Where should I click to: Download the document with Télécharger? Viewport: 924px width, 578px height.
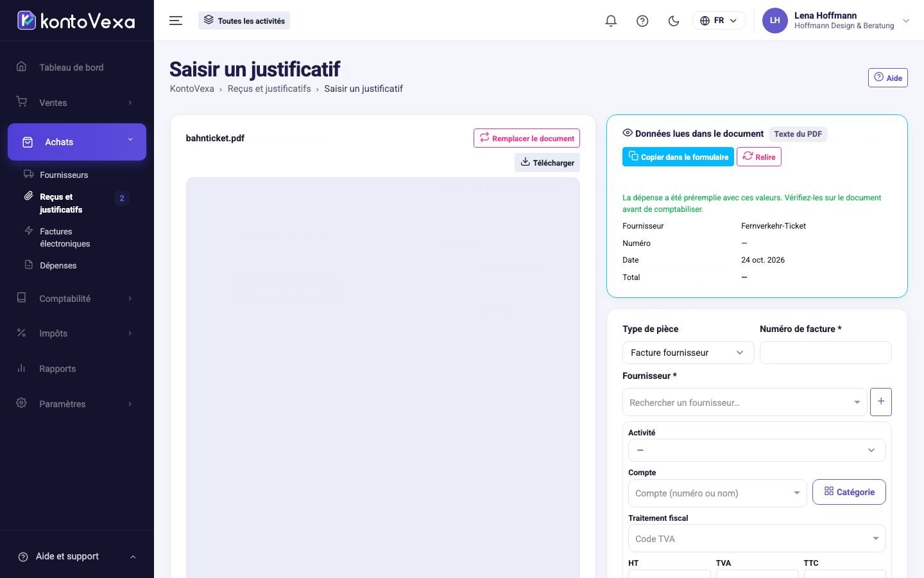[547, 162]
